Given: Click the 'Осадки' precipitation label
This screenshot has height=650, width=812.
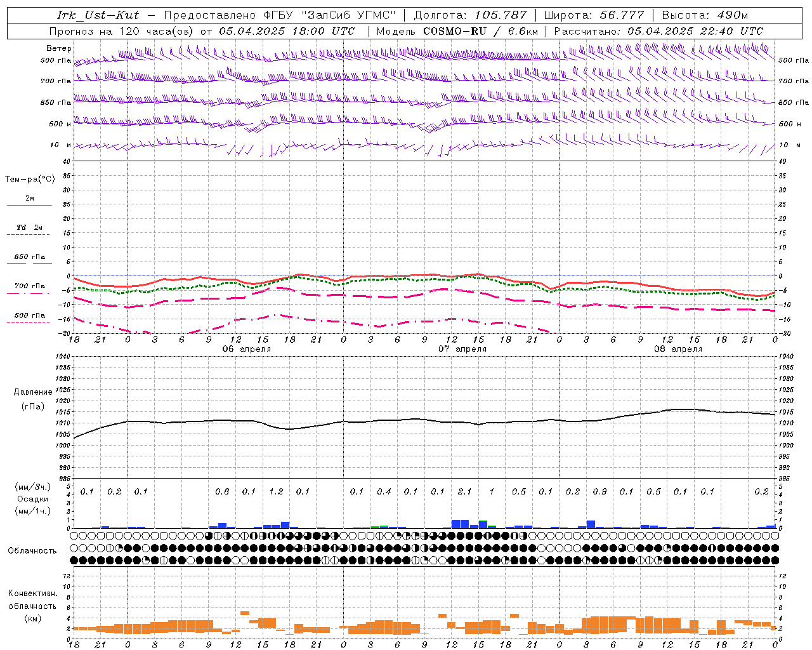Looking at the screenshot, I should pyautogui.click(x=32, y=499).
